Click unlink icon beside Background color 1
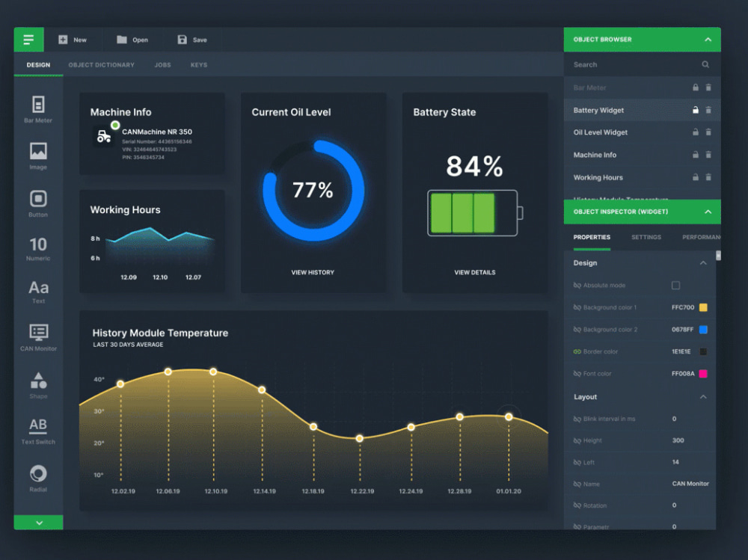This screenshot has width=748, height=560. 577,307
